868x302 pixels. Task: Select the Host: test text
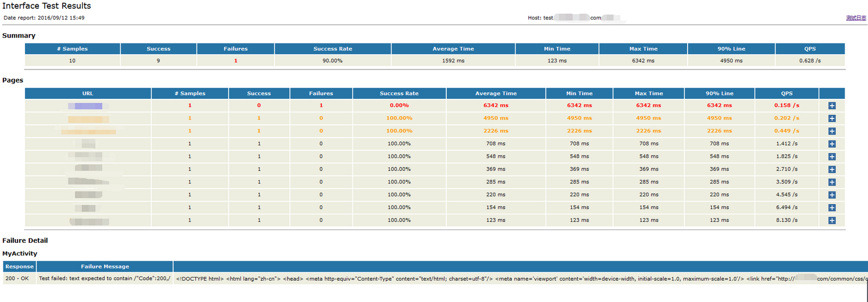point(541,18)
